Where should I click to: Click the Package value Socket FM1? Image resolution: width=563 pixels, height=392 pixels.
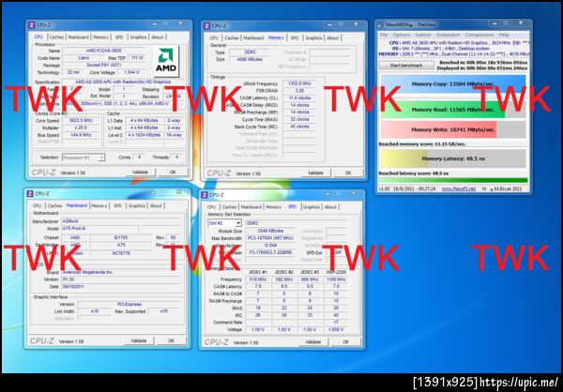(x=104, y=66)
